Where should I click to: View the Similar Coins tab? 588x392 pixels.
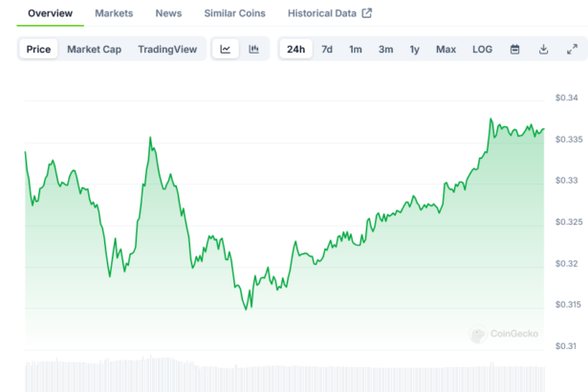[x=235, y=13]
